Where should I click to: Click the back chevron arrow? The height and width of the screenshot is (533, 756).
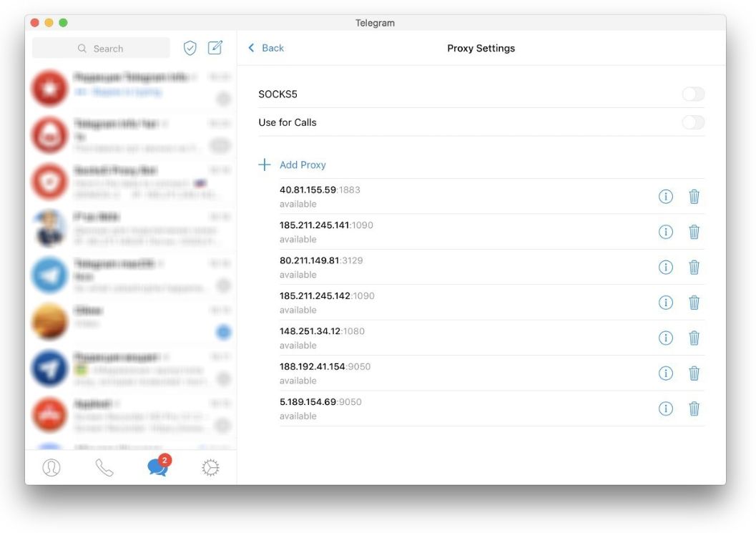(251, 48)
